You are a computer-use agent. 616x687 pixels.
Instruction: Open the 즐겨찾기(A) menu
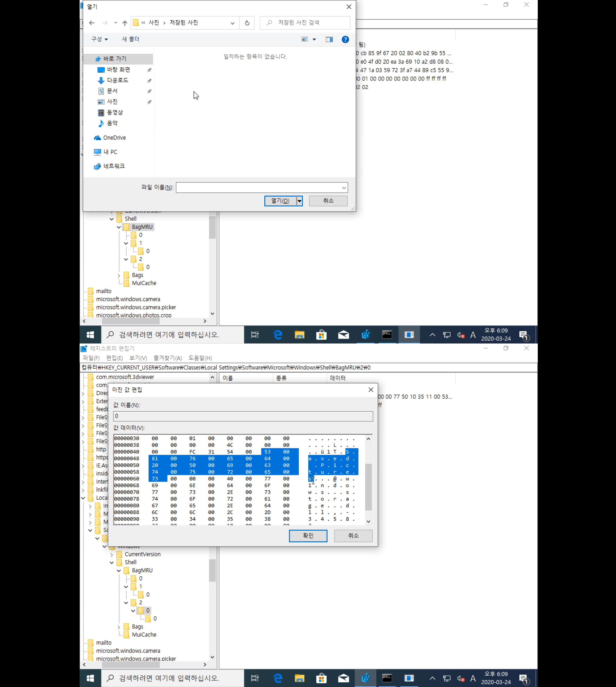click(168, 358)
